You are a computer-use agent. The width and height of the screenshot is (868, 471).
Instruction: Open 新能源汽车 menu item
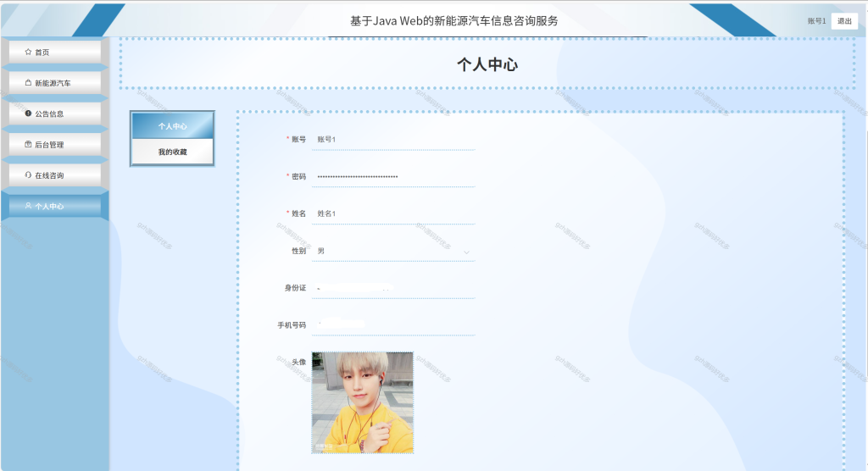click(x=55, y=82)
